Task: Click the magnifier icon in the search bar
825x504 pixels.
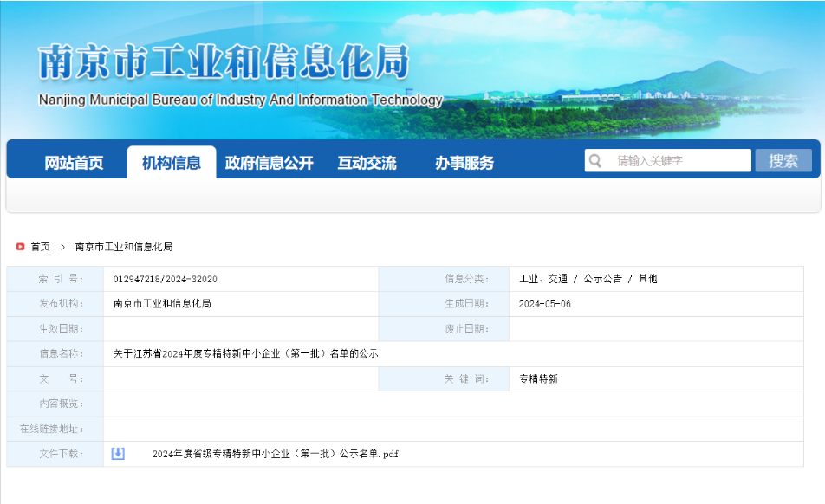Action: point(595,160)
